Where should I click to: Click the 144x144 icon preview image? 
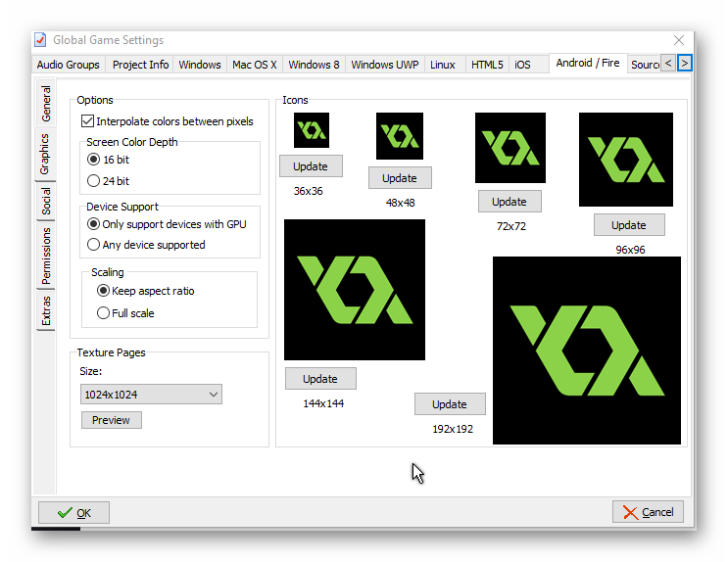[355, 290]
